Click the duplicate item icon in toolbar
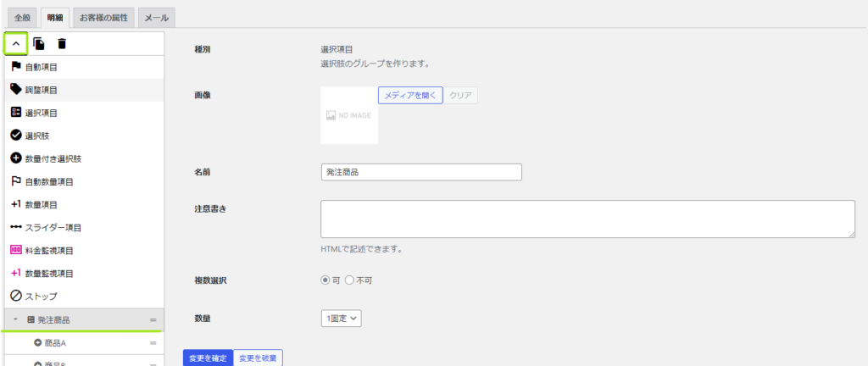Screen dimensions: 868x366 coord(39,43)
